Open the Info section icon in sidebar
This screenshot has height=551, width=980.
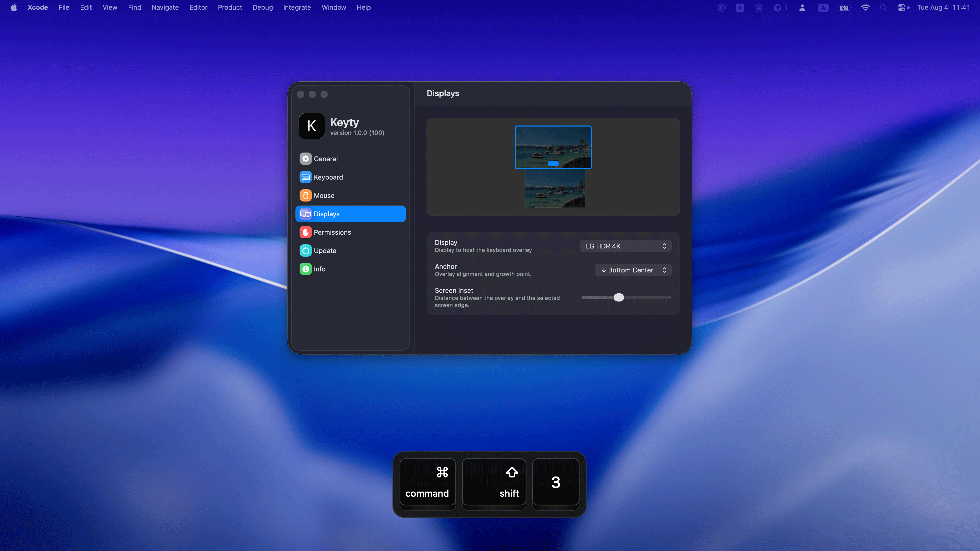305,269
